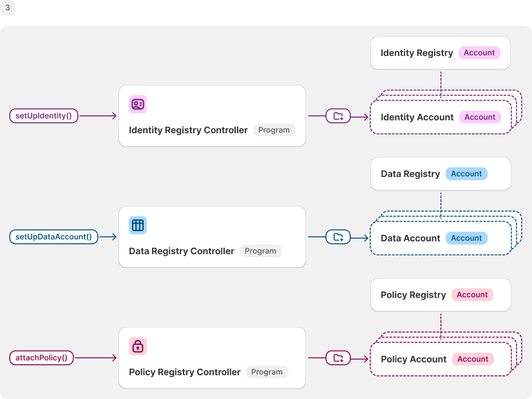The height and width of the screenshot is (399, 532).
Task: Click the Identity Registry Controller title
Action: [x=188, y=130]
